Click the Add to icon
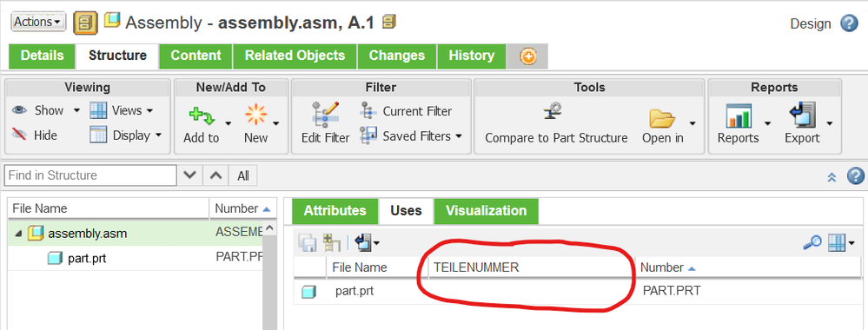The image size is (868, 330). 202,115
